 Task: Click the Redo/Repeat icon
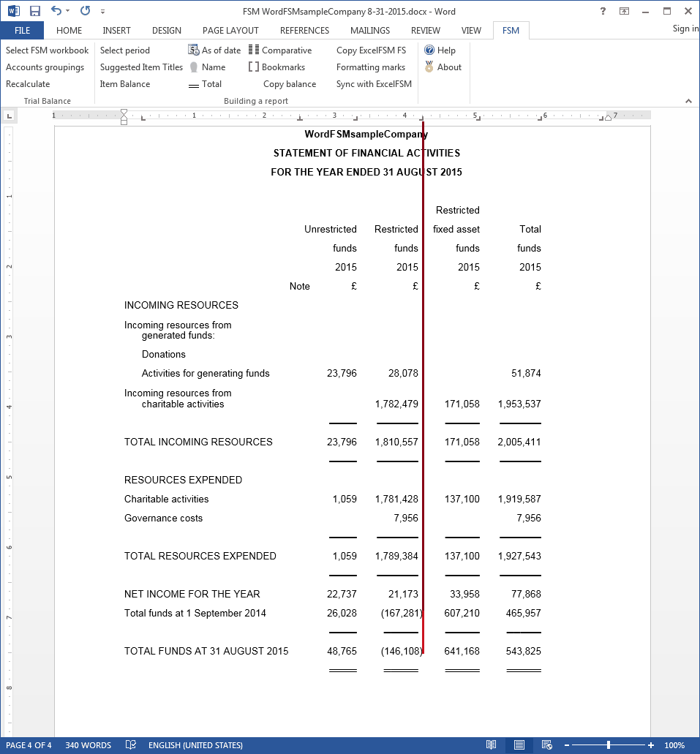(85, 10)
